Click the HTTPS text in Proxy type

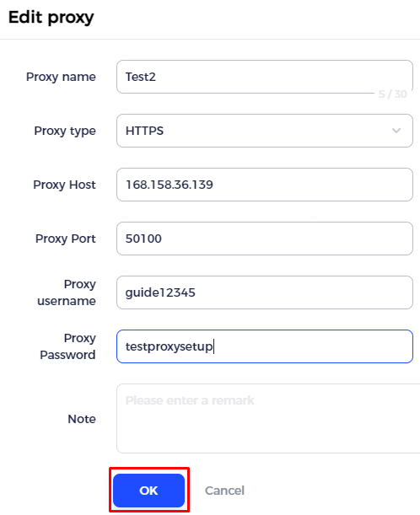pos(144,131)
